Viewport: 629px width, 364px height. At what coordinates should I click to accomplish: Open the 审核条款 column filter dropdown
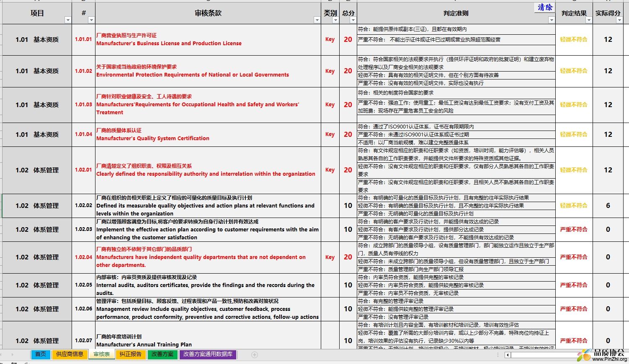(317, 20)
